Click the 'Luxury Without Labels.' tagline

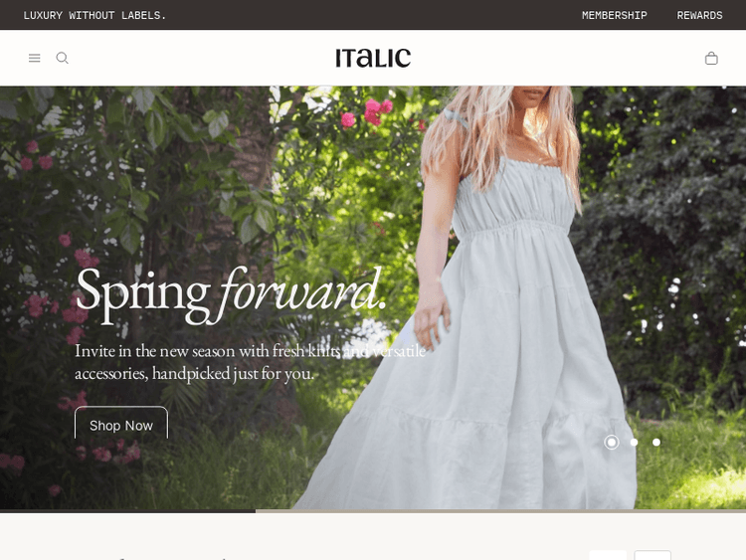94,15
